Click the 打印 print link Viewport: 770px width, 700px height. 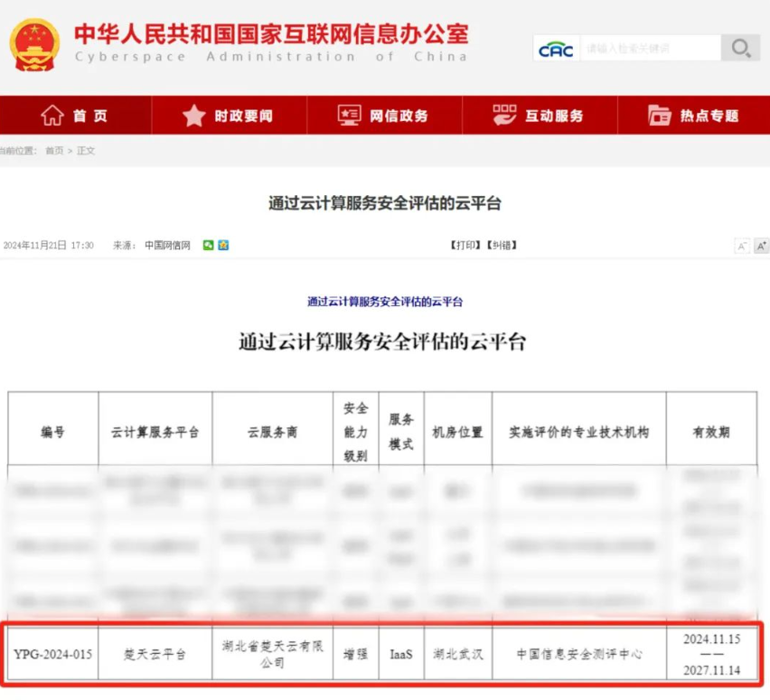point(465,245)
